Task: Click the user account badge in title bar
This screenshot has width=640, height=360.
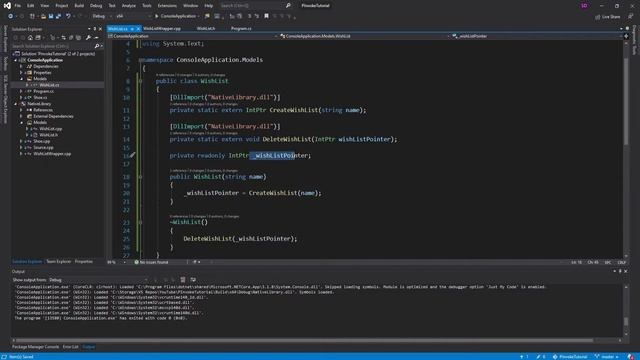Action: click(584, 6)
